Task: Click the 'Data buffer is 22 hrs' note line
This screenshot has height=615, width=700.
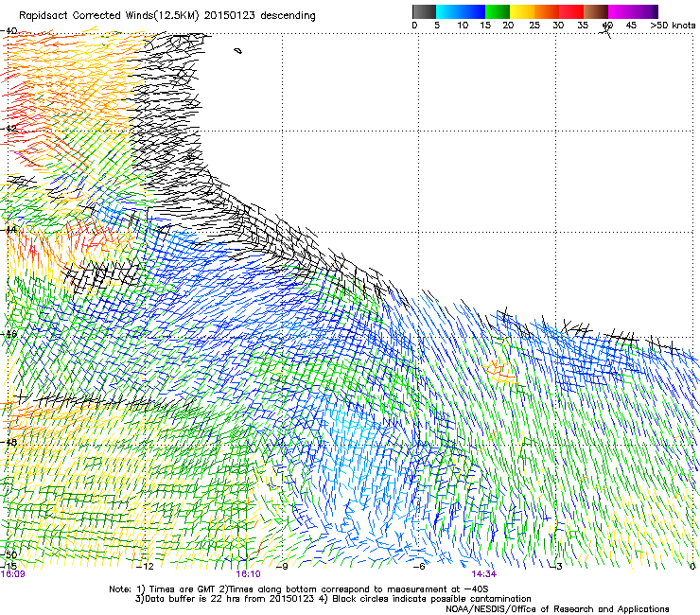Action: pyautogui.click(x=333, y=599)
